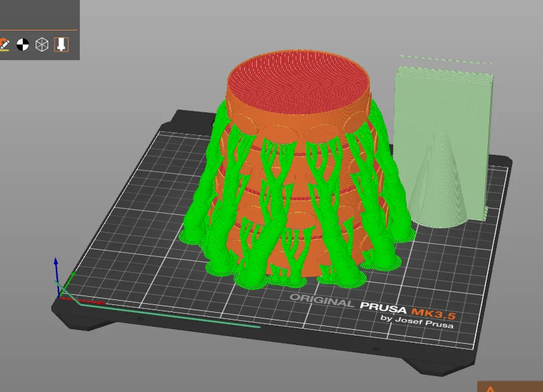Click the wireframe cube icon
The height and width of the screenshot is (392, 543).
(42, 44)
